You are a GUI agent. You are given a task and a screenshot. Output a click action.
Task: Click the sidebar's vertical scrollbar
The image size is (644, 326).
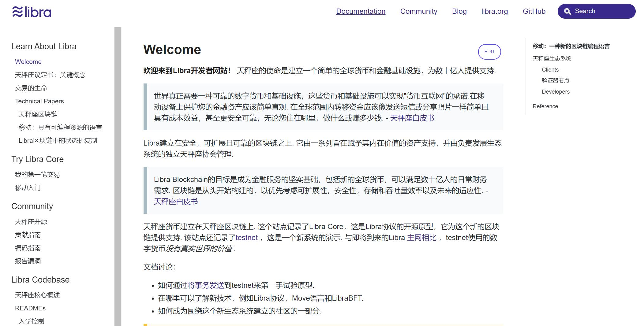[x=118, y=176]
